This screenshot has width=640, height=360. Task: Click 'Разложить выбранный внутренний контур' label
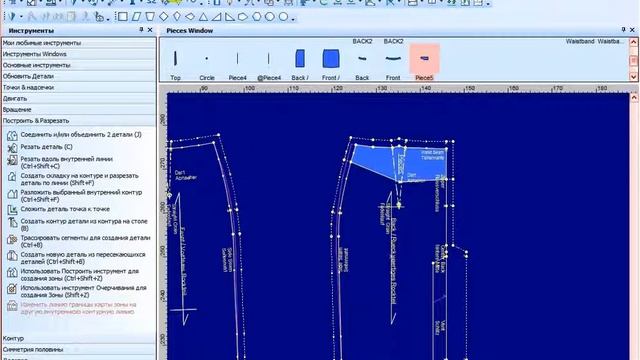(x=81, y=192)
